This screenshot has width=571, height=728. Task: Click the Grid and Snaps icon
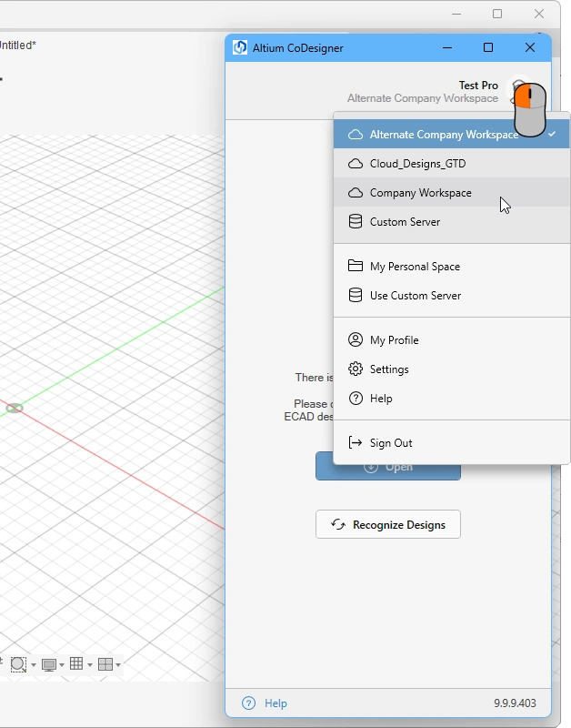pos(76,663)
